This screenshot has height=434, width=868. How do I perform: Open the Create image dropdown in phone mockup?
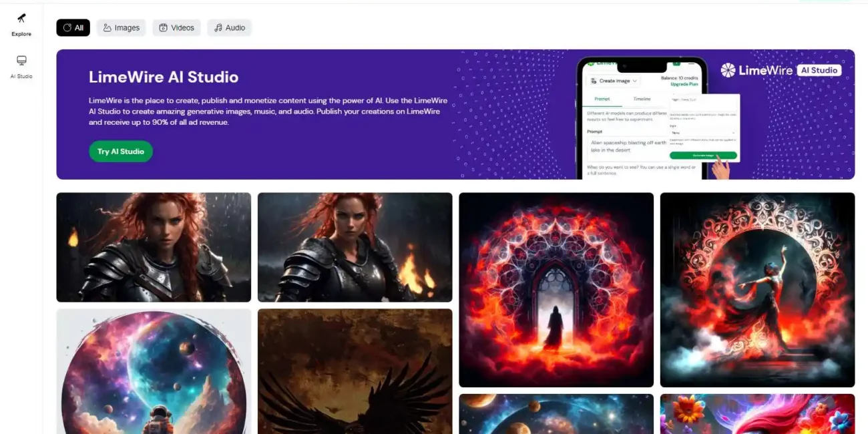tap(613, 81)
